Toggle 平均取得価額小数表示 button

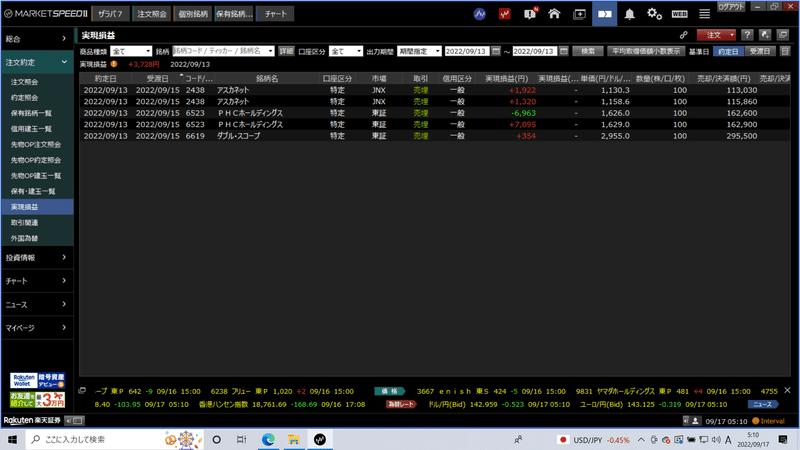pos(646,51)
